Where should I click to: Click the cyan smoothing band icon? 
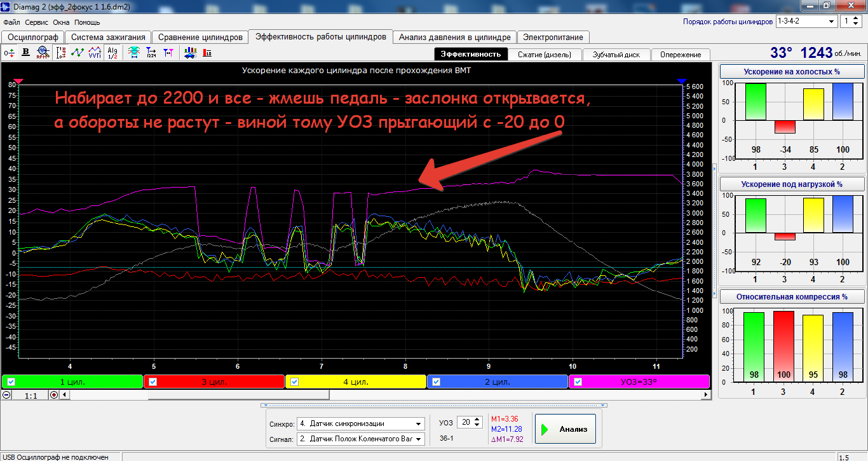tap(134, 52)
